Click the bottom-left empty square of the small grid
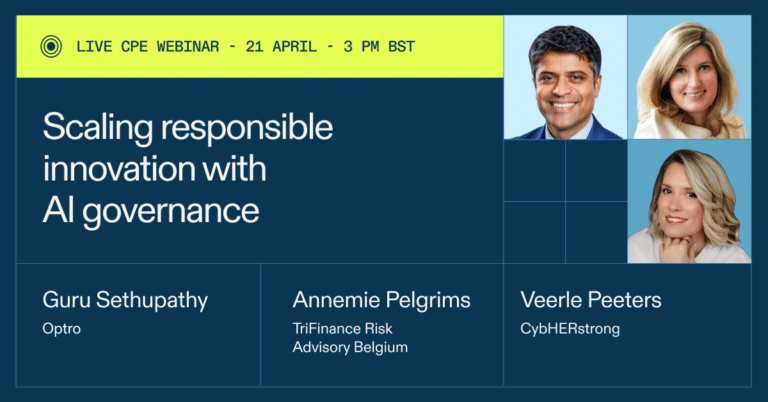The width and height of the screenshot is (768, 402). click(x=535, y=232)
